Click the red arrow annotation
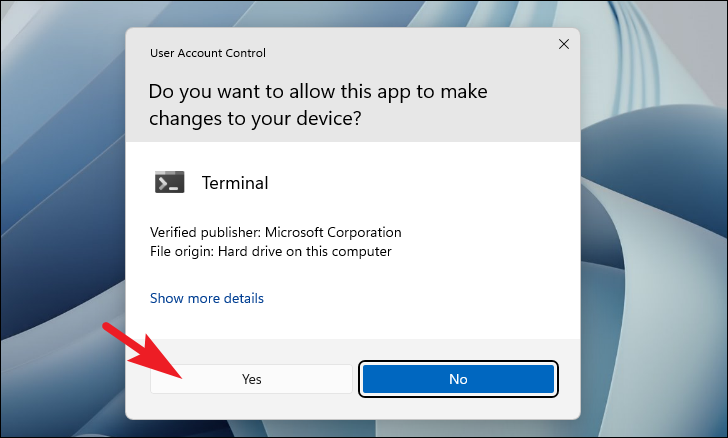Screen dimensions: 728x438 point(142,350)
